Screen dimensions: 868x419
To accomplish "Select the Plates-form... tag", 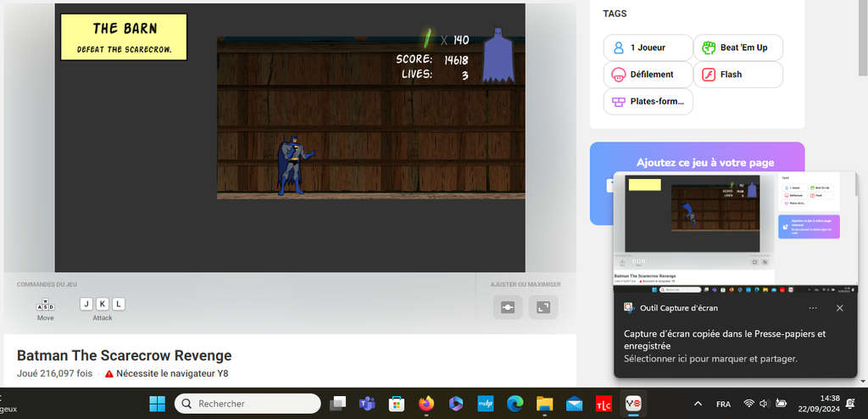I will click(x=648, y=102).
